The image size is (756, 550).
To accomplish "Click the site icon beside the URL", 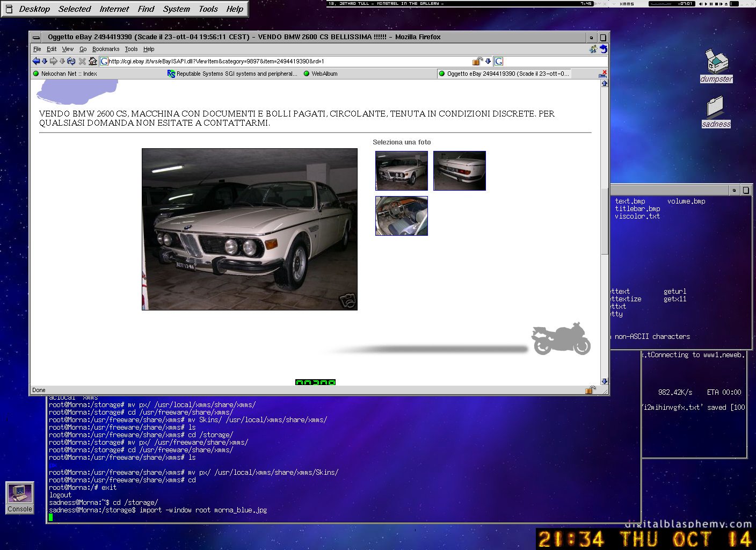I will pyautogui.click(x=104, y=61).
